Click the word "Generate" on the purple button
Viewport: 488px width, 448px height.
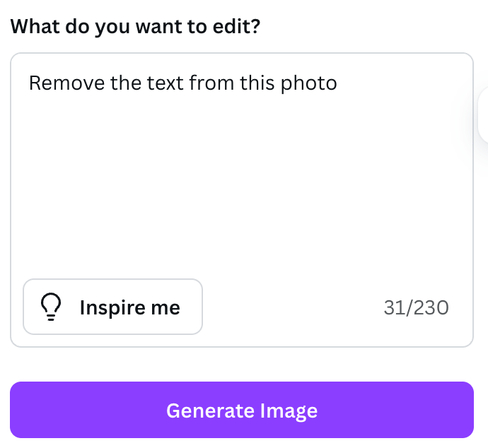(209, 411)
